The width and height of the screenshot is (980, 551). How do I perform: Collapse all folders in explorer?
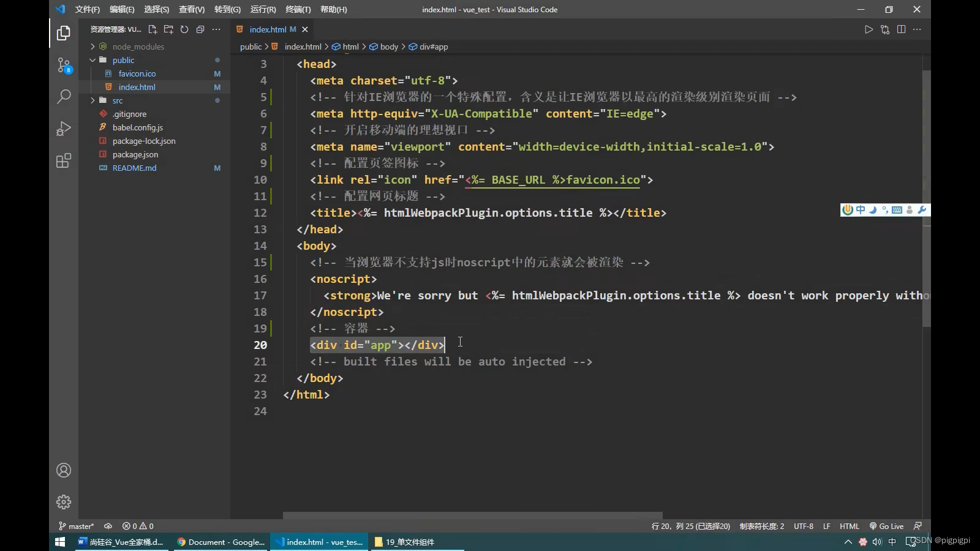click(200, 29)
